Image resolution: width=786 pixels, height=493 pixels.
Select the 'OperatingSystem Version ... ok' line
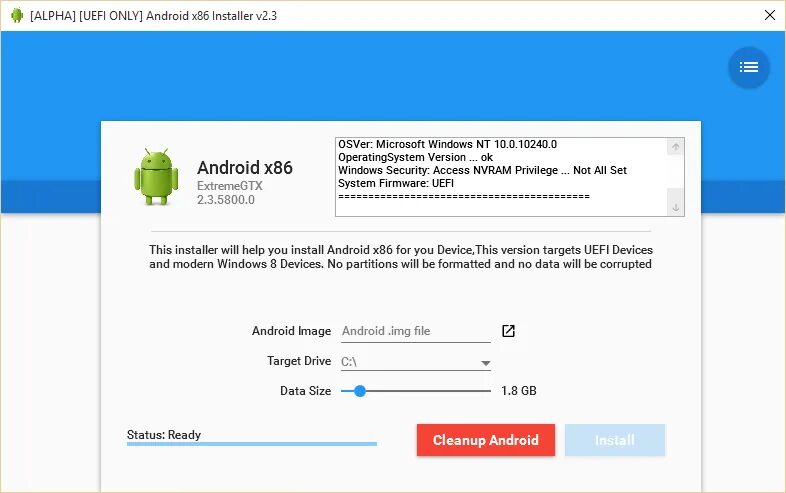415,157
